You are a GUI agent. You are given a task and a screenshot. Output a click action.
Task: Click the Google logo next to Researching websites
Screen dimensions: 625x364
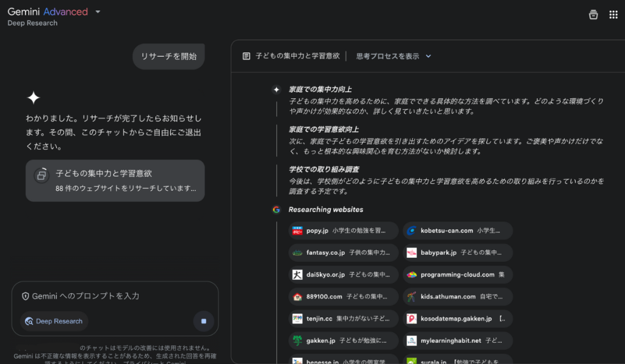pos(276,210)
